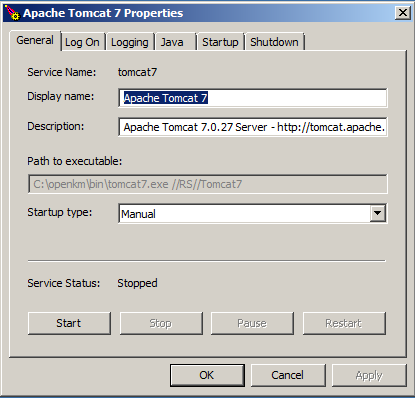Switch to the Log On tab
This screenshot has width=415, height=398.
click(82, 42)
